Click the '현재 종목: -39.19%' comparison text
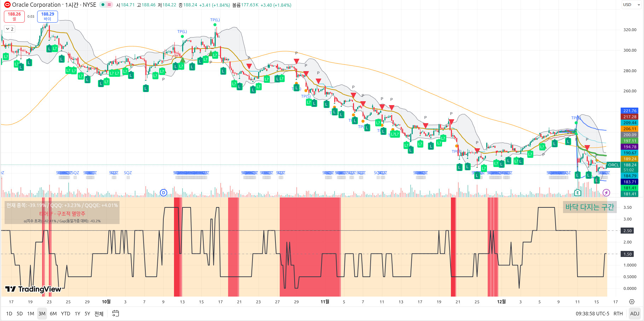Image resolution: width=644 pixels, height=321 pixels. pyautogui.click(x=27, y=205)
